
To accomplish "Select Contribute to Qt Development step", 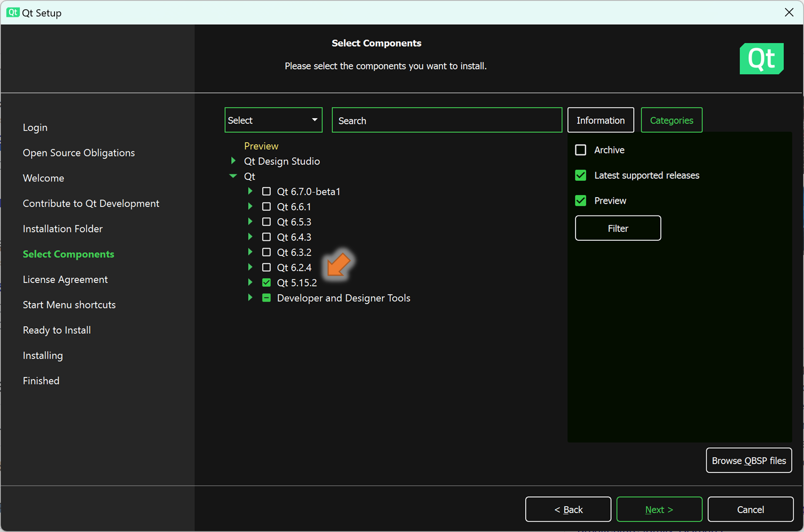I will click(91, 204).
